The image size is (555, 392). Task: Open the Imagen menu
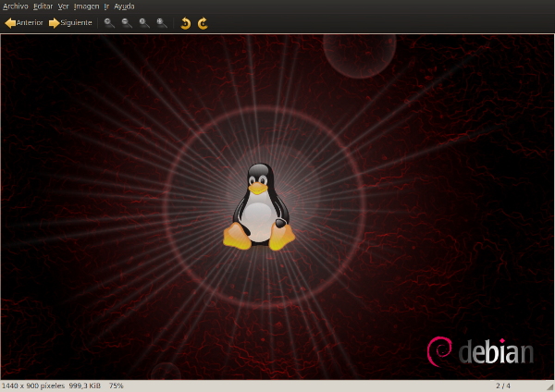click(86, 6)
